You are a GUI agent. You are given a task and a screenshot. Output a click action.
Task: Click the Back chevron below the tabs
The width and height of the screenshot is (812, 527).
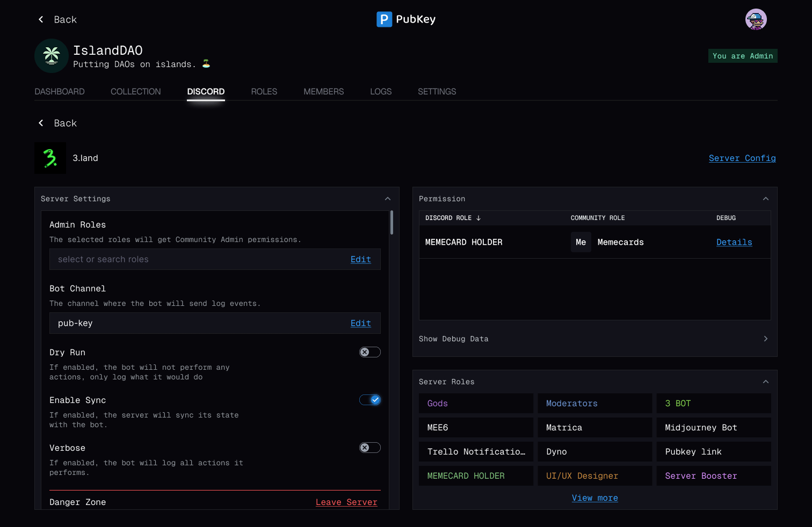tap(41, 123)
